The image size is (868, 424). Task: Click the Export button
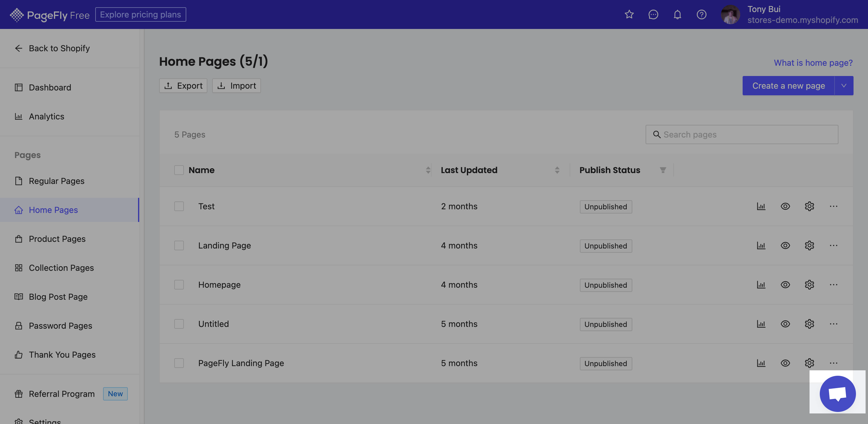pos(183,86)
